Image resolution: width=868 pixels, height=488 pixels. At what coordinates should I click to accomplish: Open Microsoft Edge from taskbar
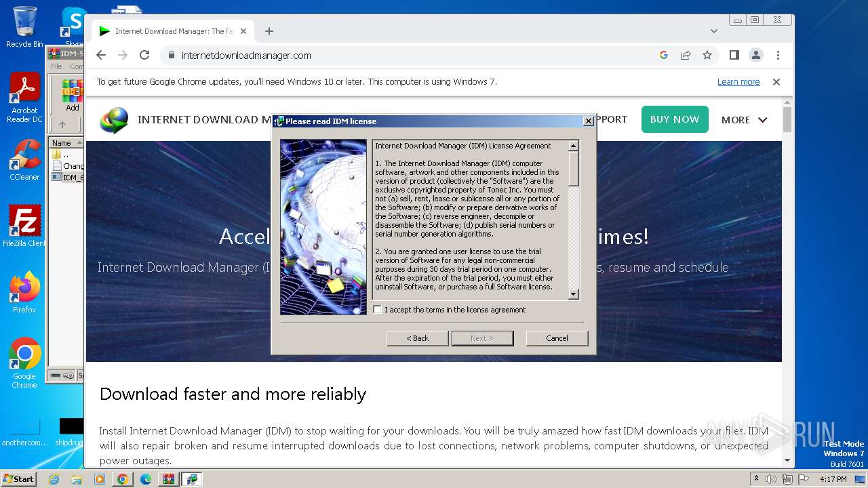click(146, 479)
